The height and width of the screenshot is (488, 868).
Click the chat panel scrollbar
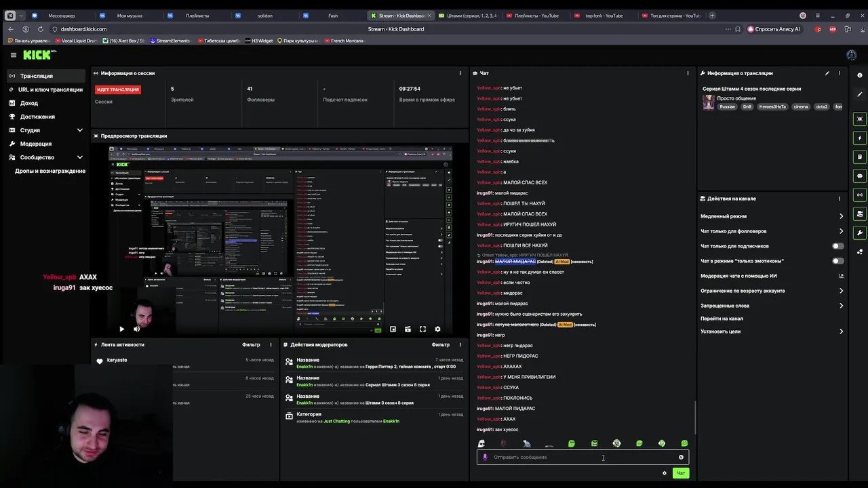click(695, 418)
